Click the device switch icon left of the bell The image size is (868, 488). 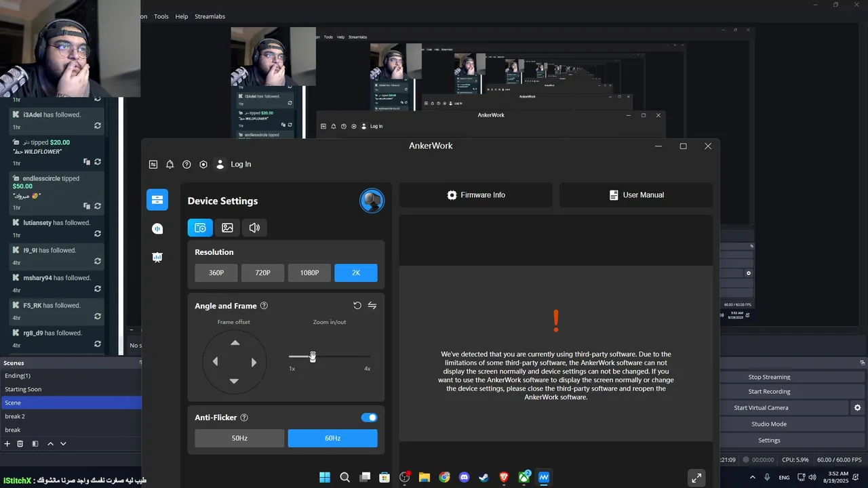(x=153, y=164)
